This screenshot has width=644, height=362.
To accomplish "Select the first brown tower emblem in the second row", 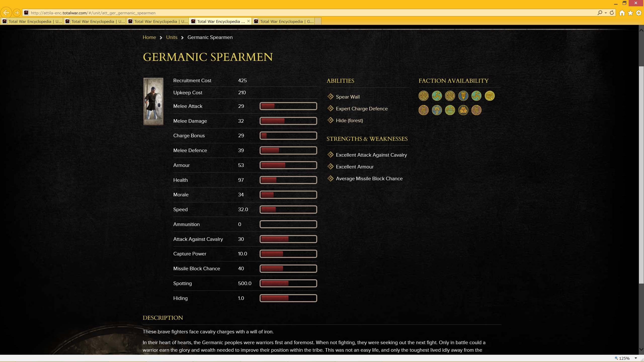I will 424,110.
